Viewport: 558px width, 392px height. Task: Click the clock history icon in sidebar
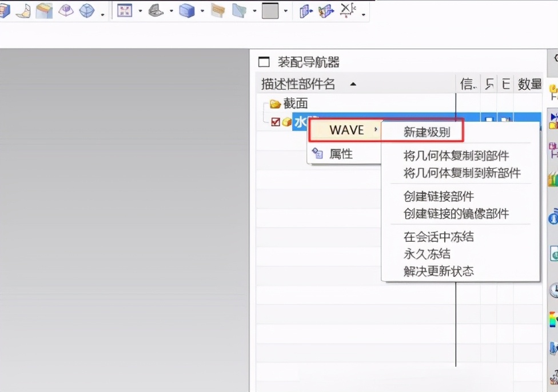[553, 290]
